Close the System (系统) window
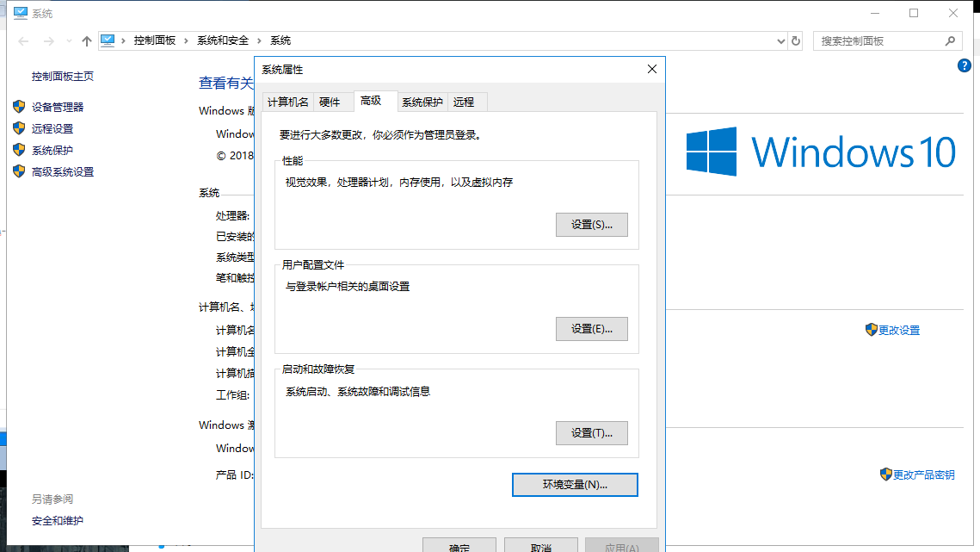Viewport: 980px width, 552px height. [x=953, y=13]
